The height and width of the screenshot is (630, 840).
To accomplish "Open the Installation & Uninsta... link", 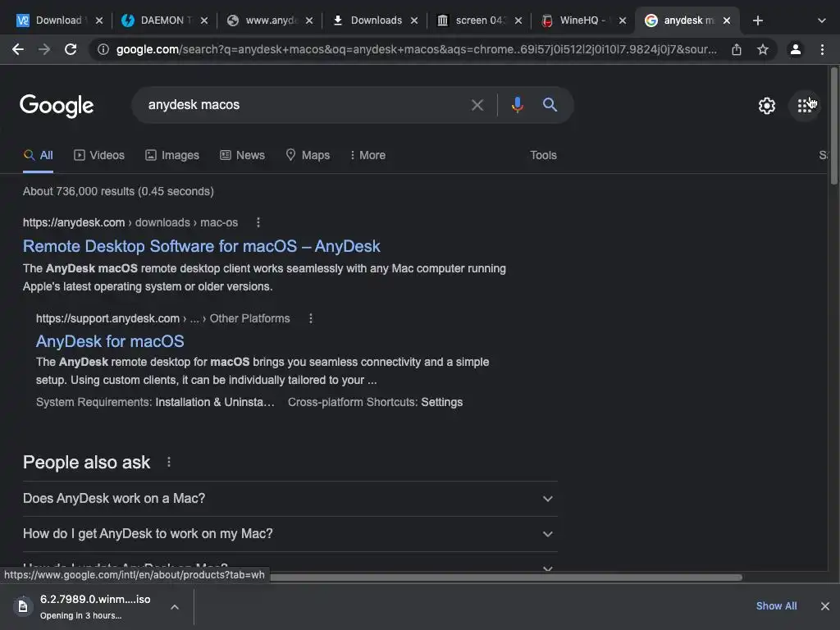I will (215, 402).
